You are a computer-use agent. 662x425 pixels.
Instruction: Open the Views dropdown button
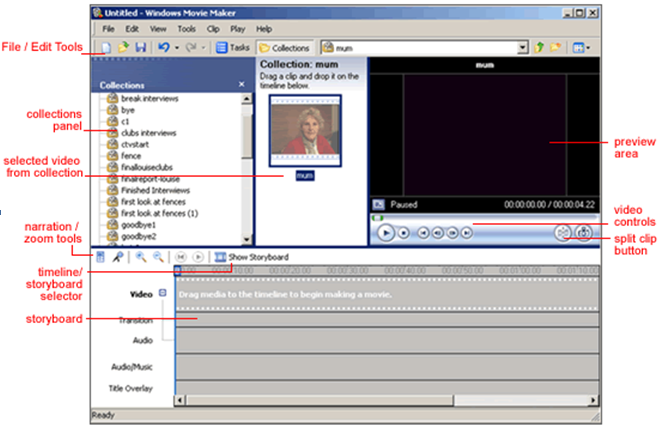[x=581, y=48]
